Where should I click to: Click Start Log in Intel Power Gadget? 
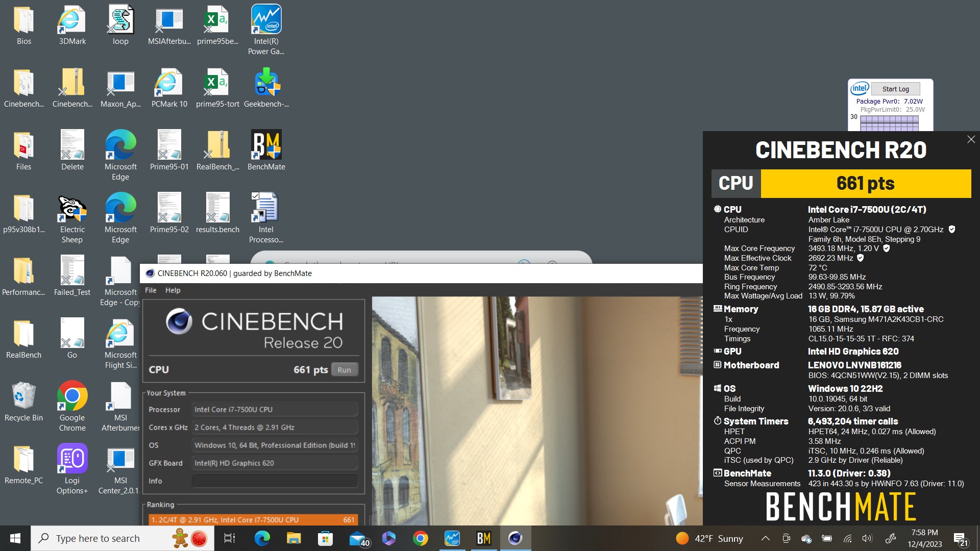tap(895, 89)
